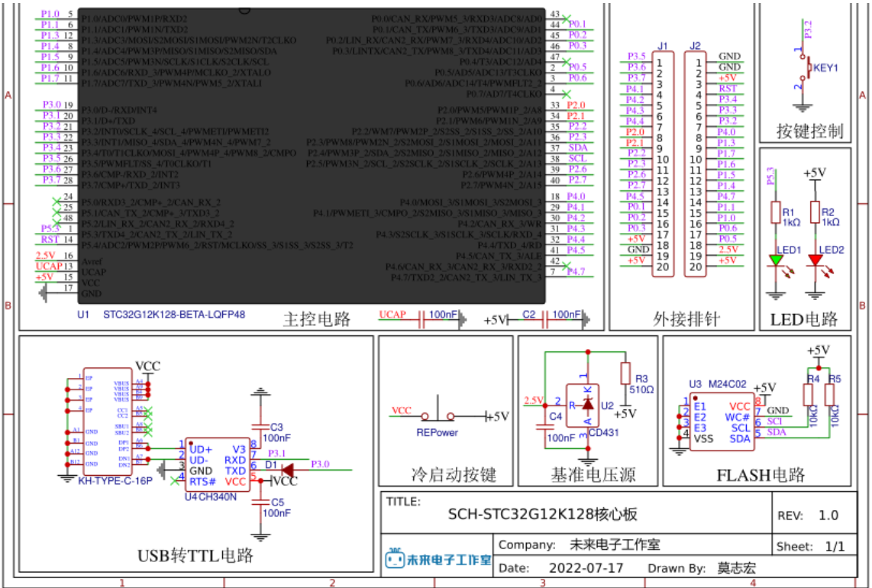The height and width of the screenshot is (588, 872).
Task: Click the U2 CD431 reference diode symbol
Action: [583, 405]
